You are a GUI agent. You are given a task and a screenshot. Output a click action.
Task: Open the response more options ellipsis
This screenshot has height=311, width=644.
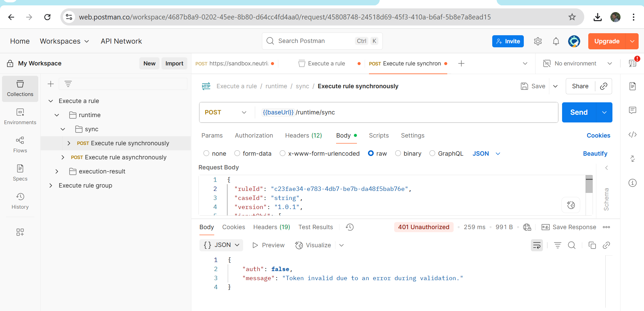pos(606,227)
